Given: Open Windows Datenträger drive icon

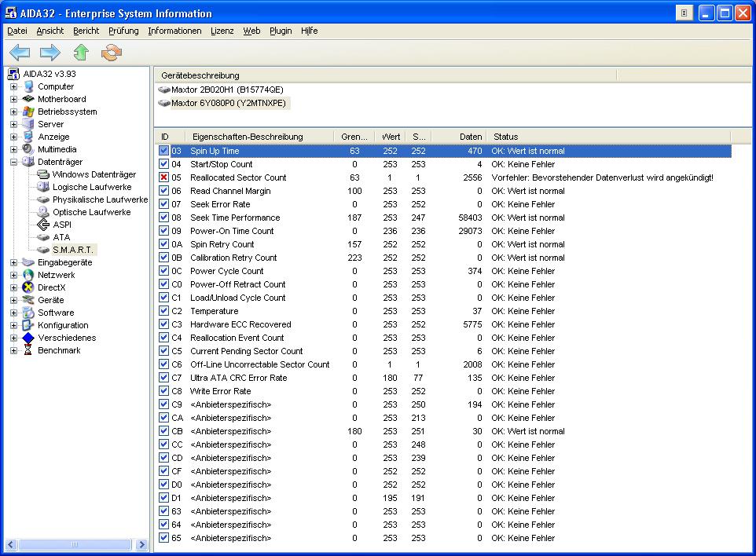Looking at the screenshot, I should point(43,174).
